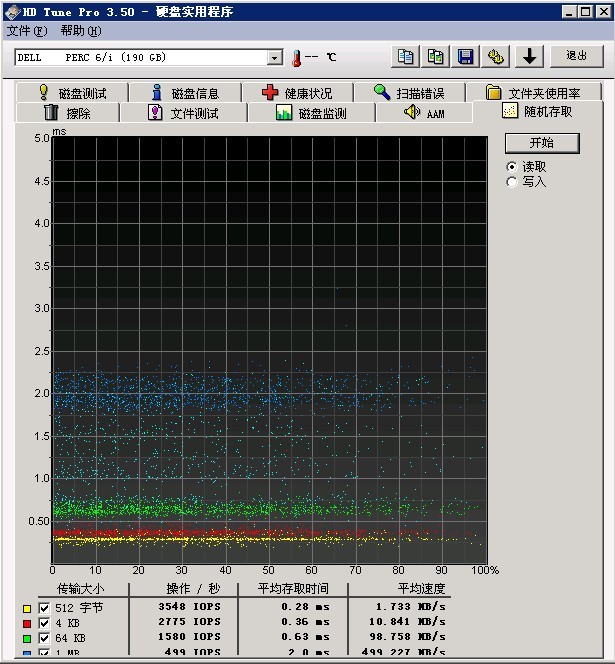The width and height of the screenshot is (615, 664).
Task: Click the 操作 / 秒 column header
Action: (x=194, y=589)
